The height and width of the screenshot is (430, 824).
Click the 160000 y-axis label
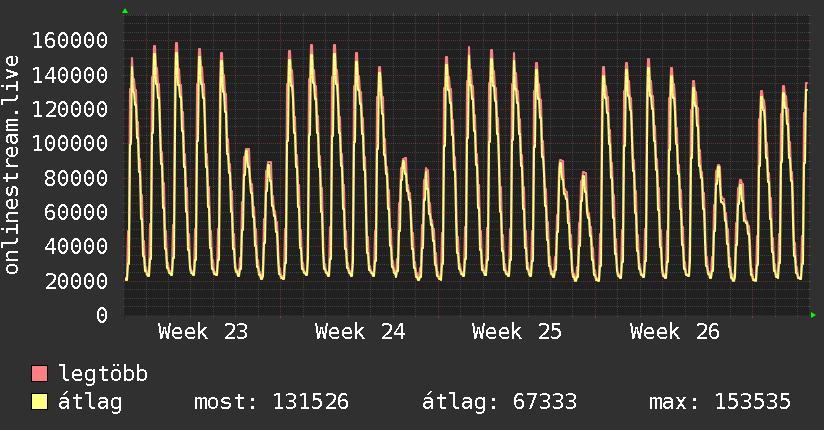70,40
